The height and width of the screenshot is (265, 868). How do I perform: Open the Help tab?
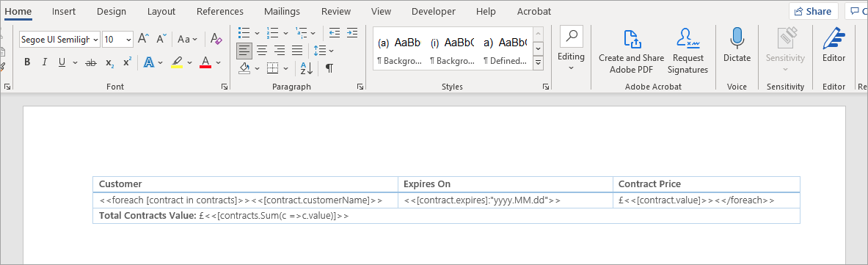pos(486,11)
